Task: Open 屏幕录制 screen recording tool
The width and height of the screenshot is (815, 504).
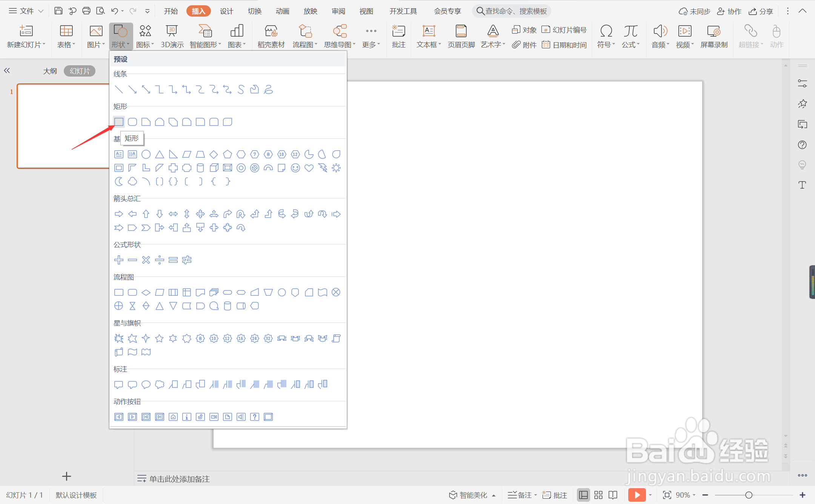Action: click(x=714, y=36)
